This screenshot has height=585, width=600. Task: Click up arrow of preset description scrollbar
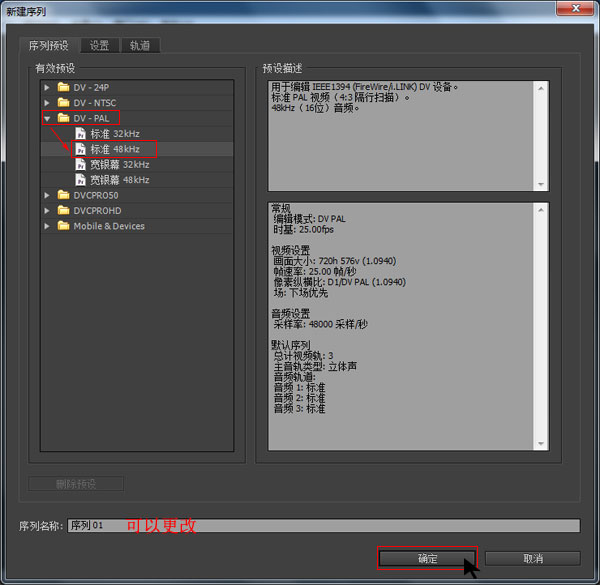[x=541, y=88]
